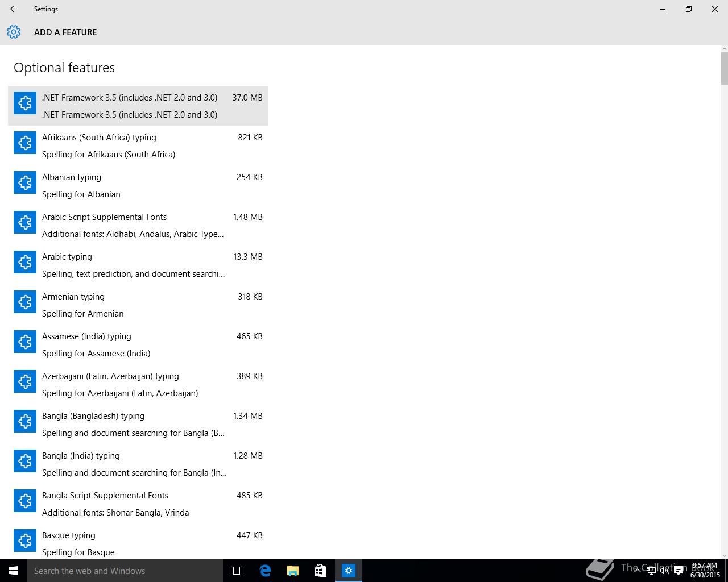This screenshot has height=582, width=728.
Task: Click the Arabic typing feature icon
Action: pyautogui.click(x=25, y=262)
